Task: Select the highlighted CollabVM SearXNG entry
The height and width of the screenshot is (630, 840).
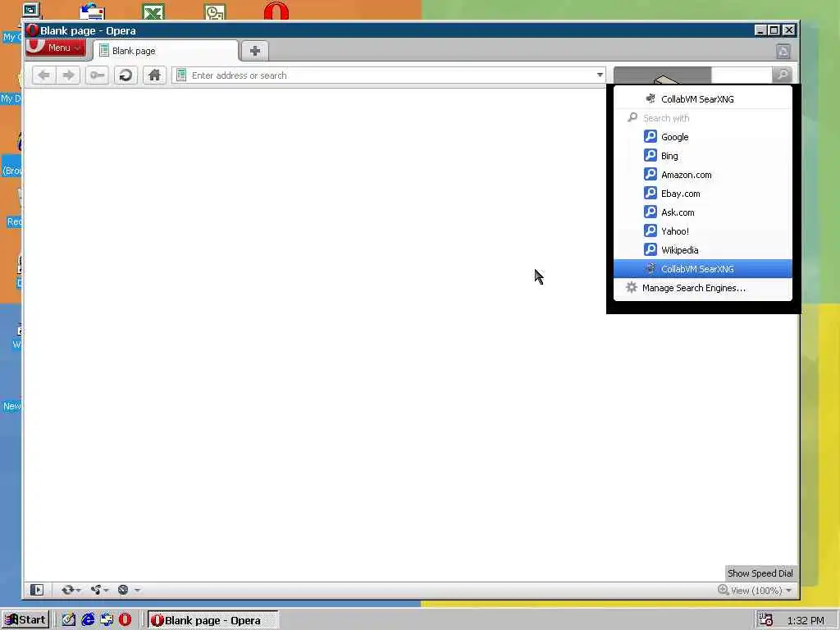Action: coord(702,269)
